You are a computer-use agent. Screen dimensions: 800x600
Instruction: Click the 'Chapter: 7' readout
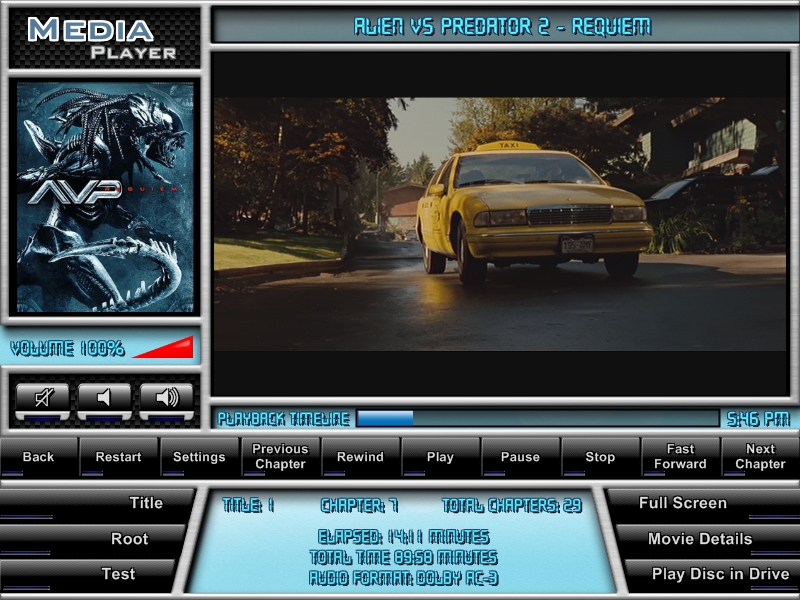click(x=359, y=506)
